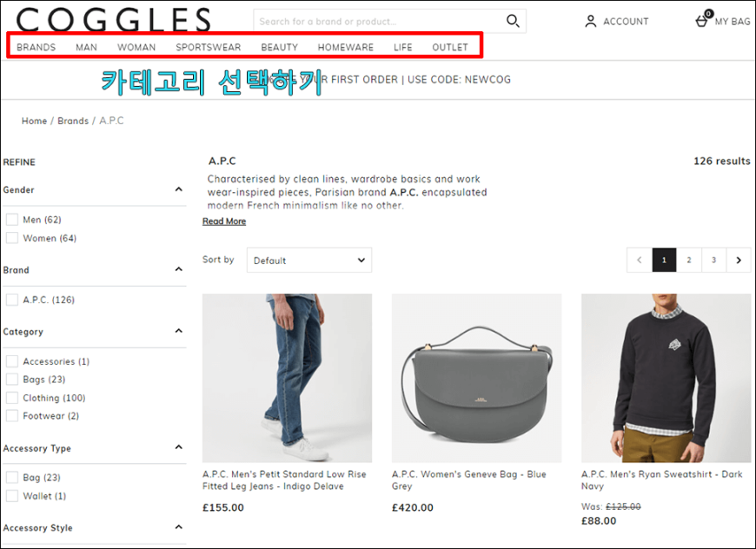Open the Man menu
The height and width of the screenshot is (549, 756).
point(86,47)
